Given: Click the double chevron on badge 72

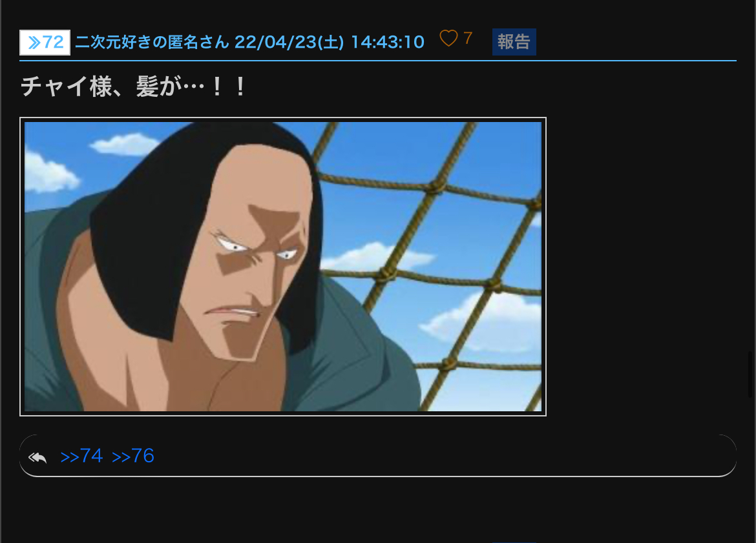Looking at the screenshot, I should pyautogui.click(x=34, y=43).
